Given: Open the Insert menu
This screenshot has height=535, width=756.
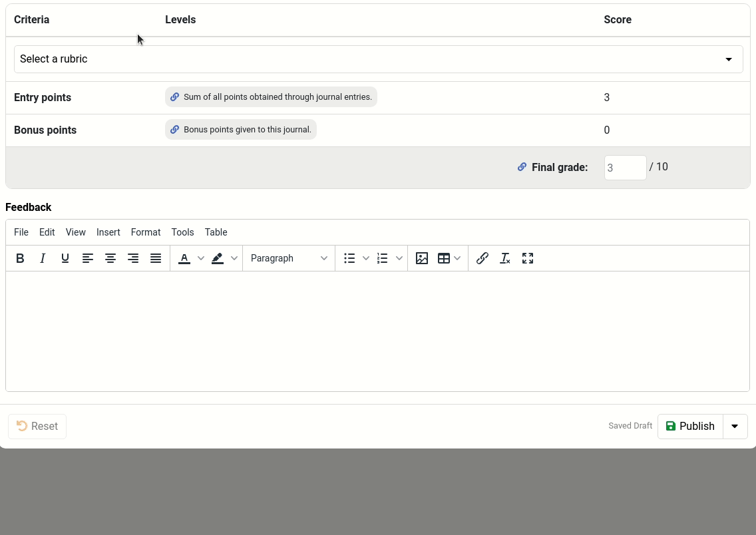Looking at the screenshot, I should (108, 232).
